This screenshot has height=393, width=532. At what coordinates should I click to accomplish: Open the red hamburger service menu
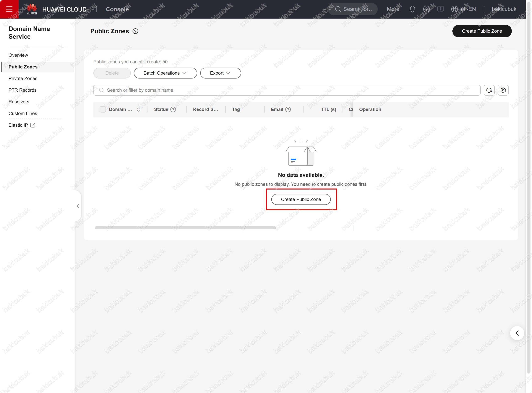9,9
